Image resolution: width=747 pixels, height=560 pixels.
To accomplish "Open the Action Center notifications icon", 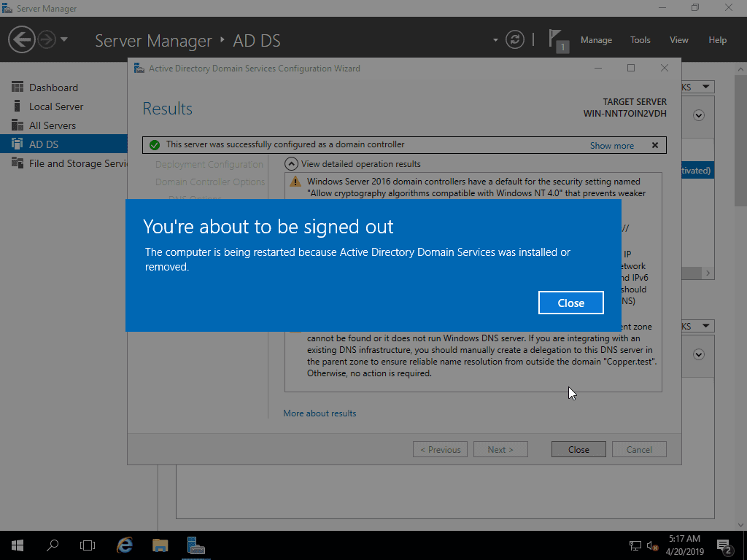I will click(x=724, y=546).
